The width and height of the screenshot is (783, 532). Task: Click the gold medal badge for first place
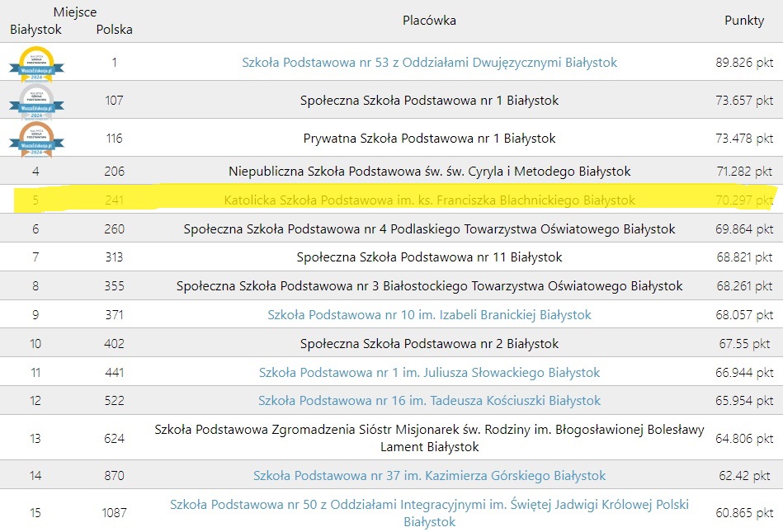(x=36, y=63)
